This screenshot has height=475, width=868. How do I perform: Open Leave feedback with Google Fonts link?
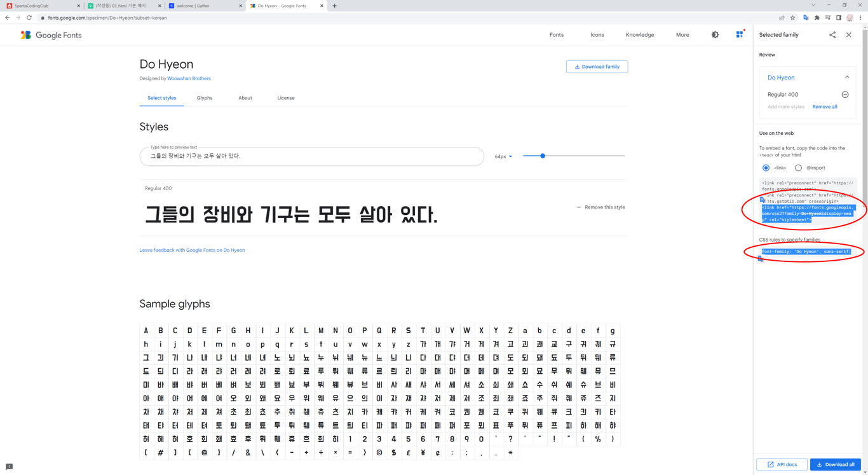(x=192, y=251)
